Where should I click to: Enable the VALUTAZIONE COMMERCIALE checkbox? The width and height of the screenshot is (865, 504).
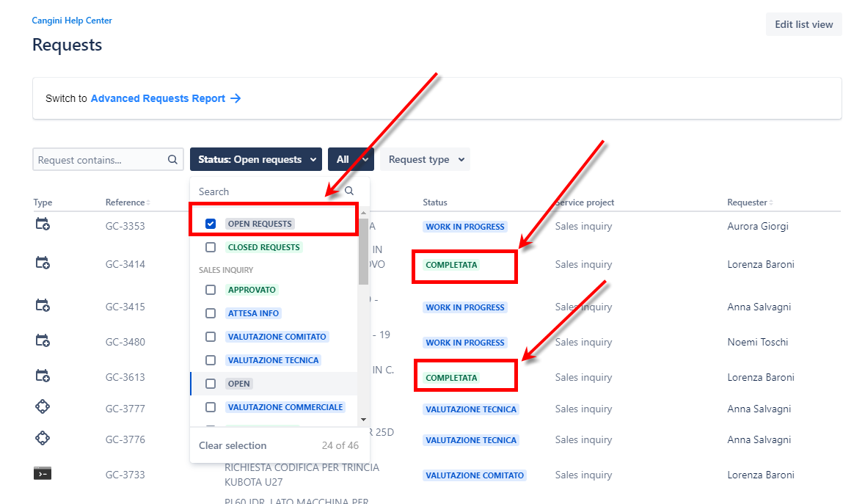coord(211,407)
